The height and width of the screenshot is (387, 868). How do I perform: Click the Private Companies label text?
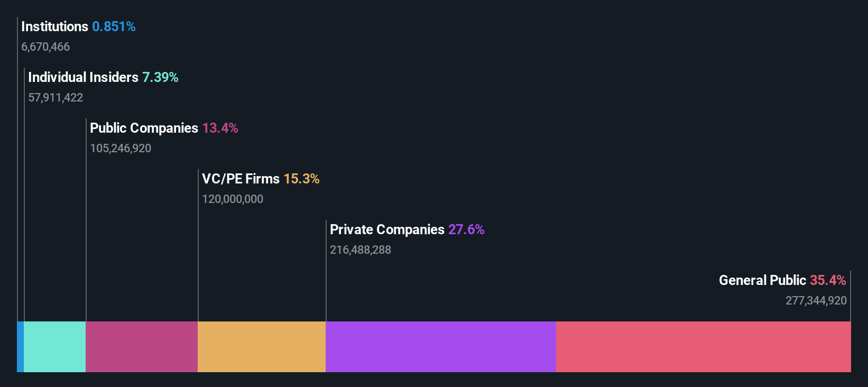click(x=387, y=229)
